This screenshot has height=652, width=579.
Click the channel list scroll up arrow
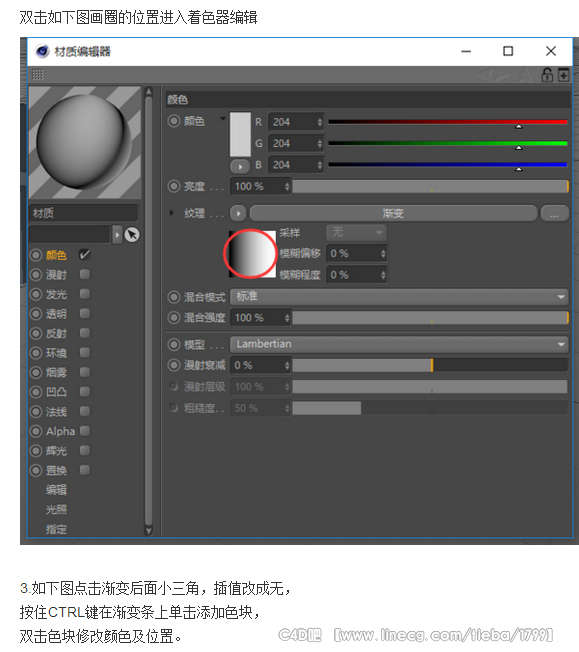pos(148,92)
